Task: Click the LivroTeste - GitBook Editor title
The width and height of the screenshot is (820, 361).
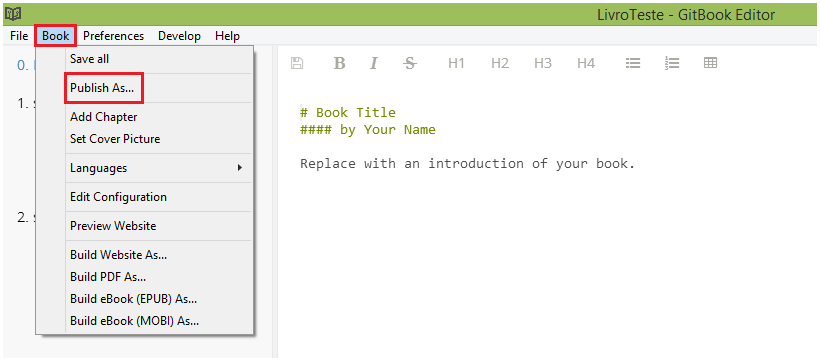Action: [686, 15]
